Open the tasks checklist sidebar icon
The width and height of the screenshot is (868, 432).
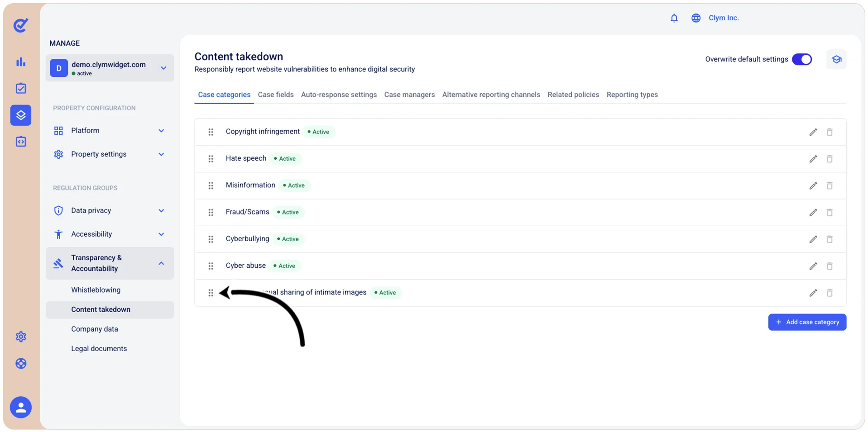[21, 88]
